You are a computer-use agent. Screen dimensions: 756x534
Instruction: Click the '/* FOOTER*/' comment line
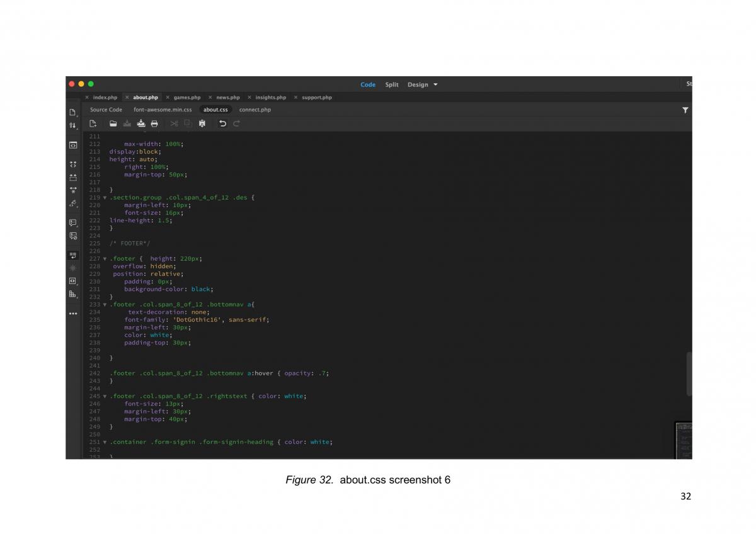tap(130, 244)
